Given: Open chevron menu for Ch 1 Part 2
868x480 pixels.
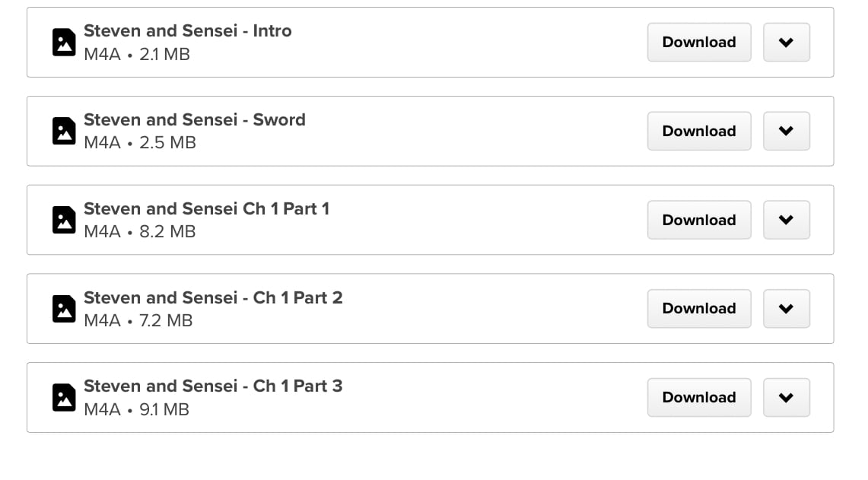Looking at the screenshot, I should point(786,308).
